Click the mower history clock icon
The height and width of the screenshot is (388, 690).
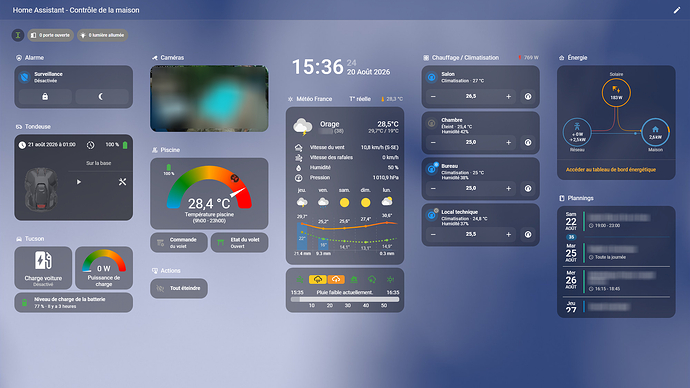click(x=91, y=145)
